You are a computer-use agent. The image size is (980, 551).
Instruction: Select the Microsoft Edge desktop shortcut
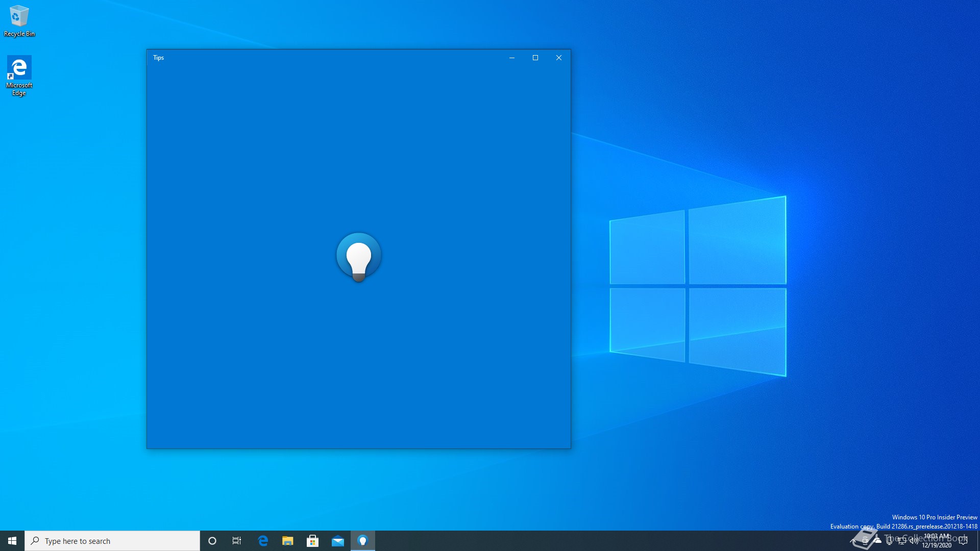19,75
